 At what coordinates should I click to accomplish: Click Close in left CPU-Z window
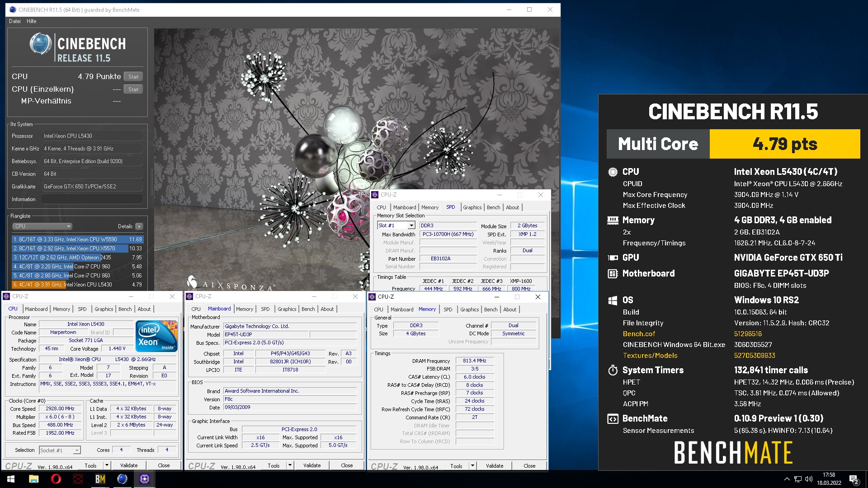tap(164, 465)
